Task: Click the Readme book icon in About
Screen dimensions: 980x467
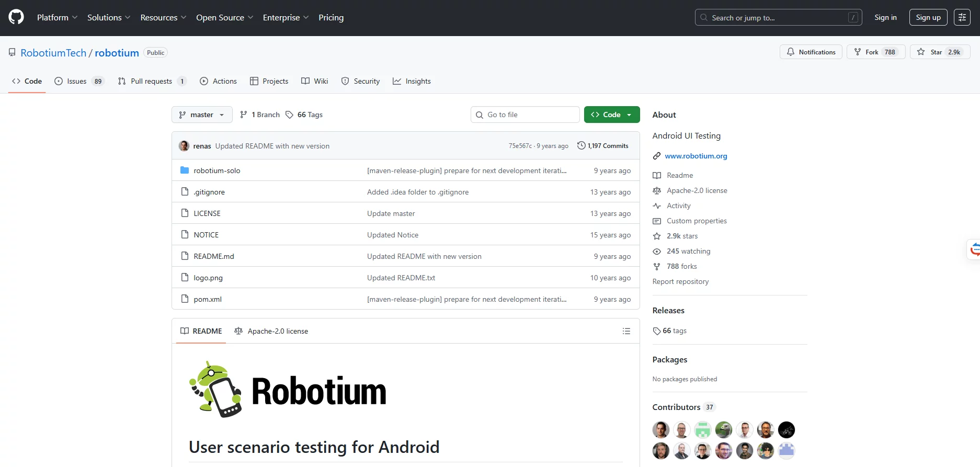Action: pos(657,175)
